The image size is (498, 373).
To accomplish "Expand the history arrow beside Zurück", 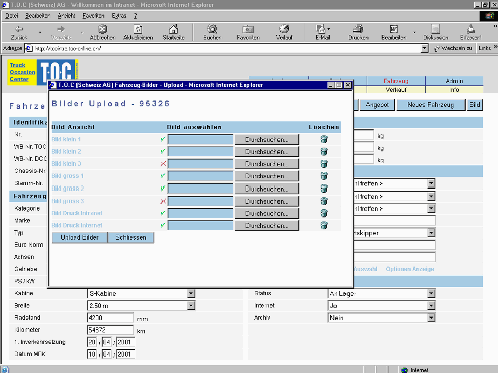I will [40, 32].
